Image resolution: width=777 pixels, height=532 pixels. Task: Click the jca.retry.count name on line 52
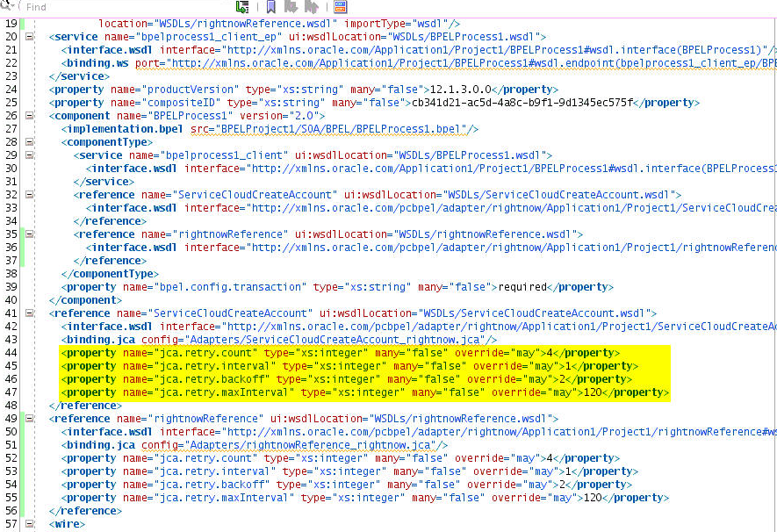(205, 458)
